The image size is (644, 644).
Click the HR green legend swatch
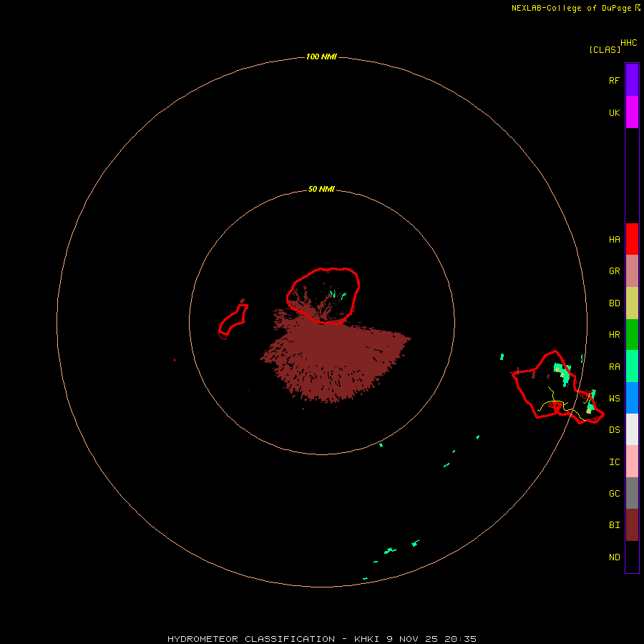632,335
